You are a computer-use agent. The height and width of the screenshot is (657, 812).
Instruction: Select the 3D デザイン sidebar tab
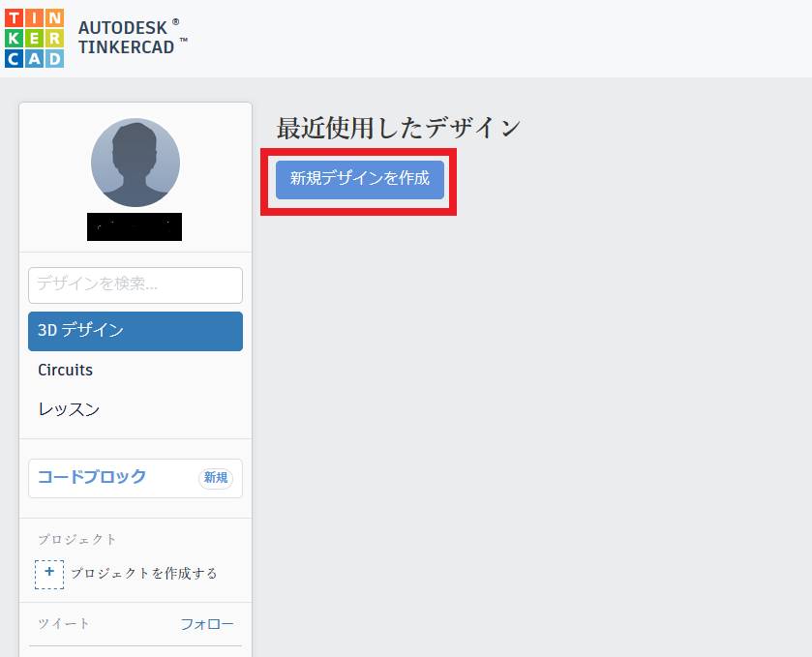[x=135, y=331]
